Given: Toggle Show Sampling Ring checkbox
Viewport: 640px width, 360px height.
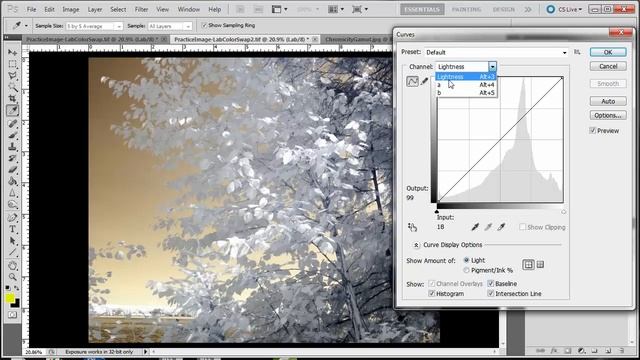Looking at the screenshot, I should [204, 25].
